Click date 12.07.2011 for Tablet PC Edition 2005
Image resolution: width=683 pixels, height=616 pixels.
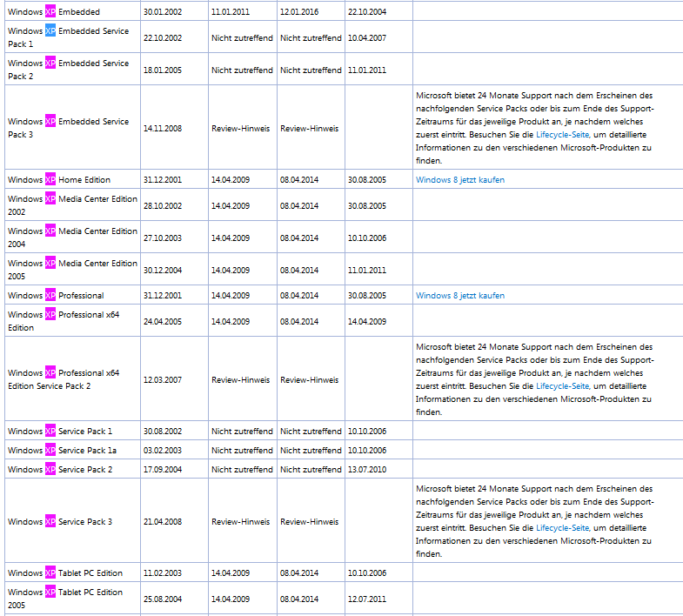(x=367, y=599)
